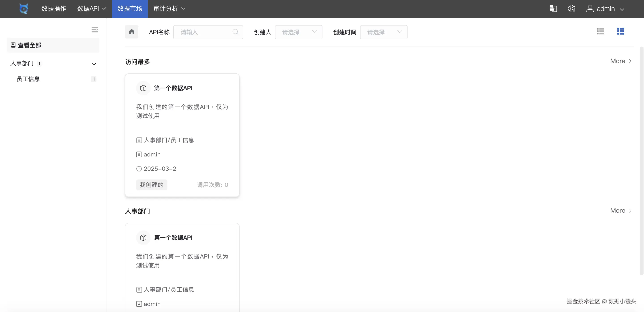Collapse the 人事部门 tree node
The height and width of the screenshot is (312, 644).
click(x=94, y=64)
